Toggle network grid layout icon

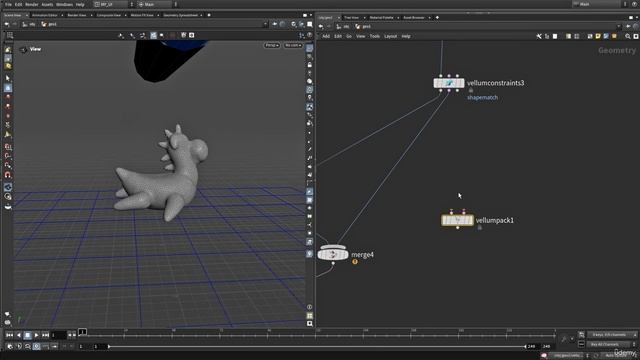tap(577, 36)
